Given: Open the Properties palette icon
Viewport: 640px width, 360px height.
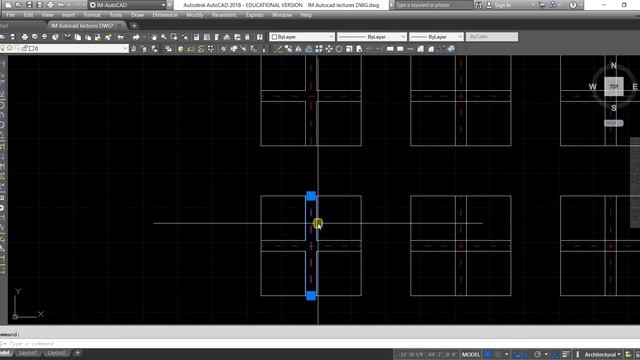Looking at the screenshot, I should pos(196,37).
